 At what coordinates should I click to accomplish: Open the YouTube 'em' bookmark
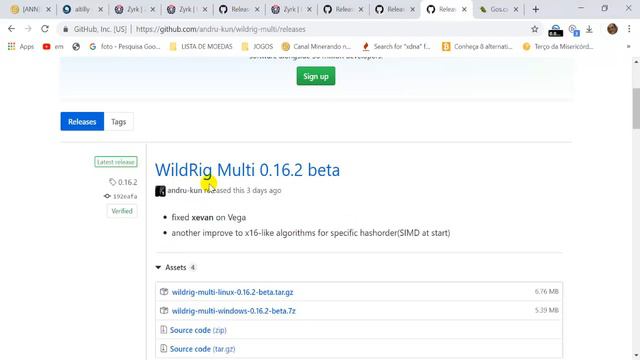tap(53, 47)
